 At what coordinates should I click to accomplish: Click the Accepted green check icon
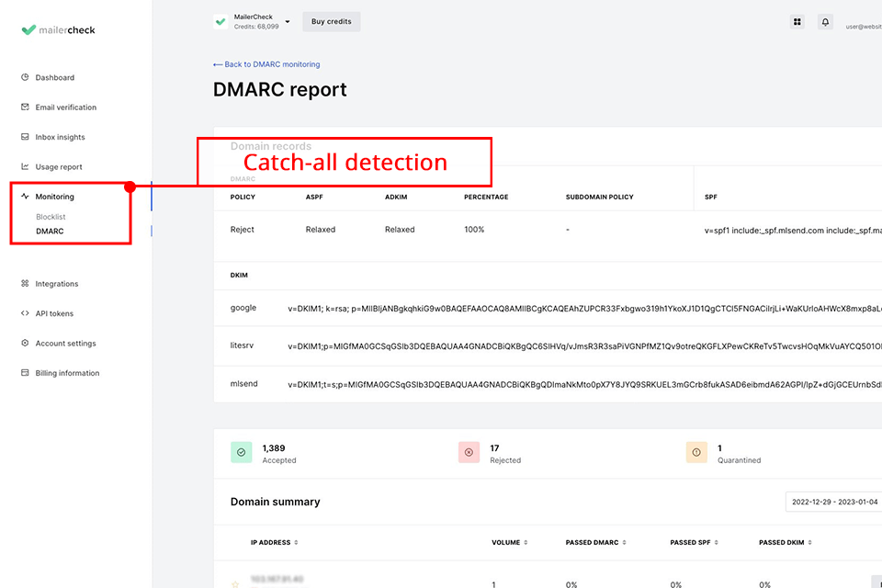tap(242, 452)
